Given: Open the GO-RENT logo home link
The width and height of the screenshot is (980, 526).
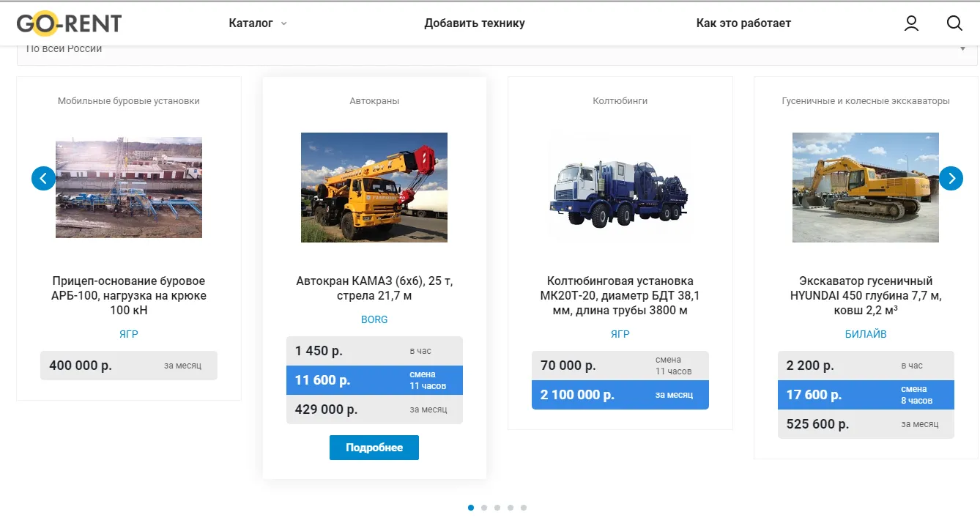Looking at the screenshot, I should coord(69,23).
